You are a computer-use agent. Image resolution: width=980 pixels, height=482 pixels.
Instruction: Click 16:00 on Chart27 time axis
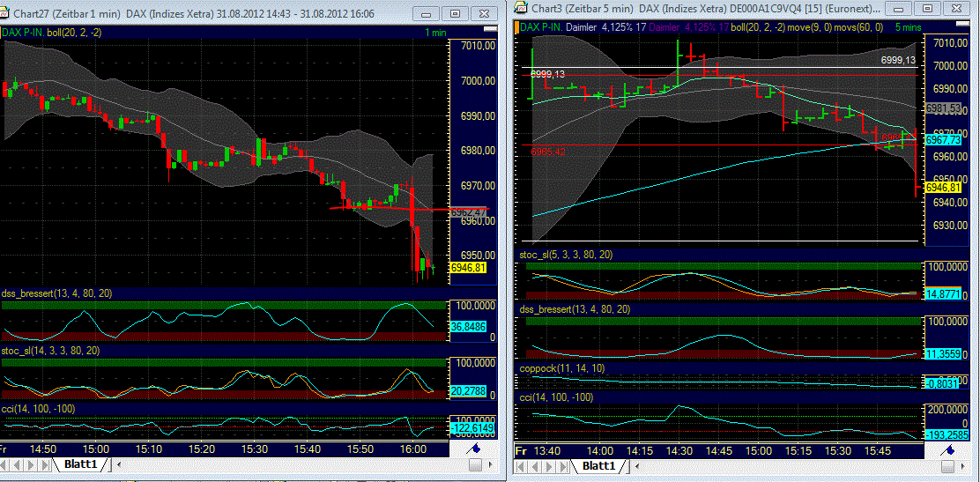coord(412,449)
